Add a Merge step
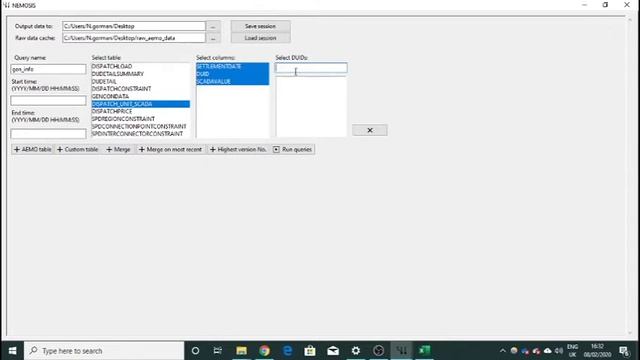The image size is (640, 360). [x=118, y=149]
